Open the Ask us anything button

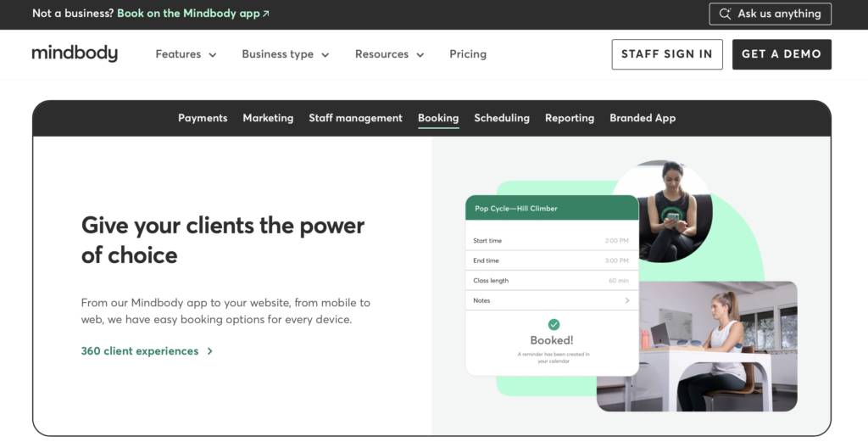coord(770,14)
